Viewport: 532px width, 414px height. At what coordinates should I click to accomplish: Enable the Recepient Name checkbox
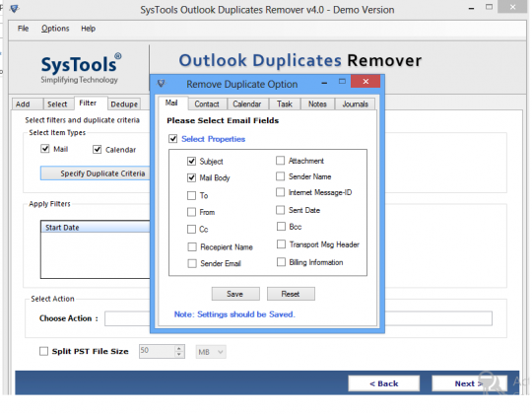(192, 246)
